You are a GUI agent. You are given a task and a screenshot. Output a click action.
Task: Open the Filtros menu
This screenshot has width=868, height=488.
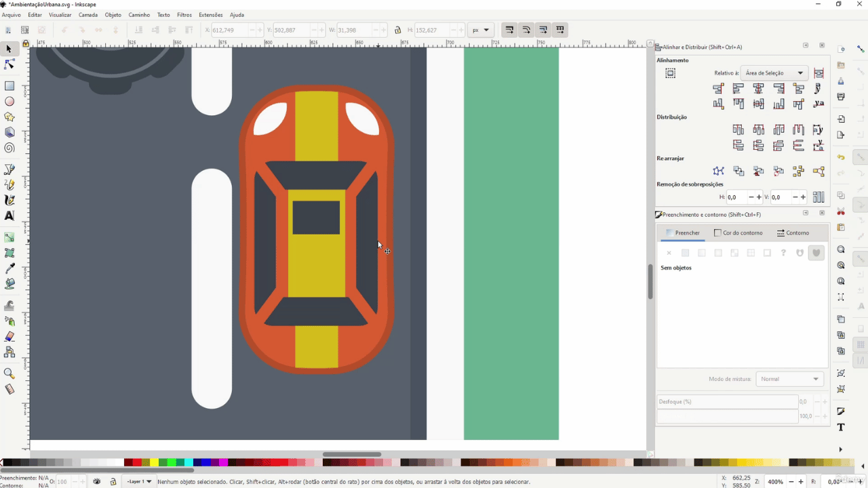point(184,15)
